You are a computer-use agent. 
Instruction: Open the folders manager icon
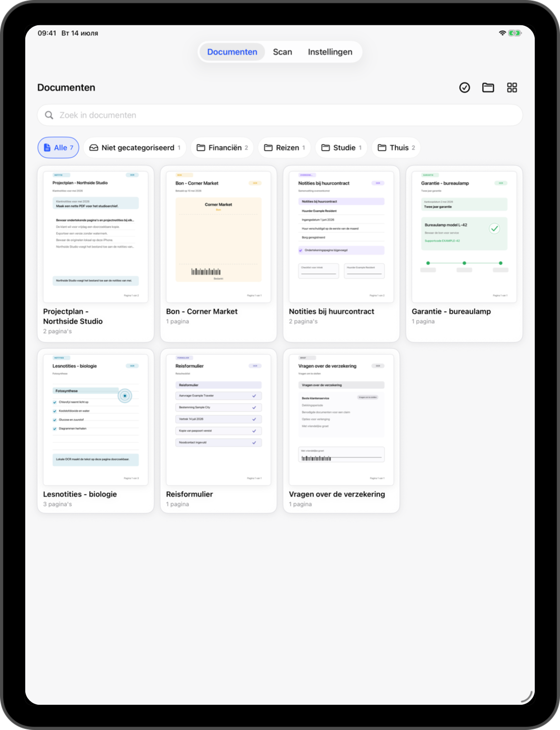(488, 88)
